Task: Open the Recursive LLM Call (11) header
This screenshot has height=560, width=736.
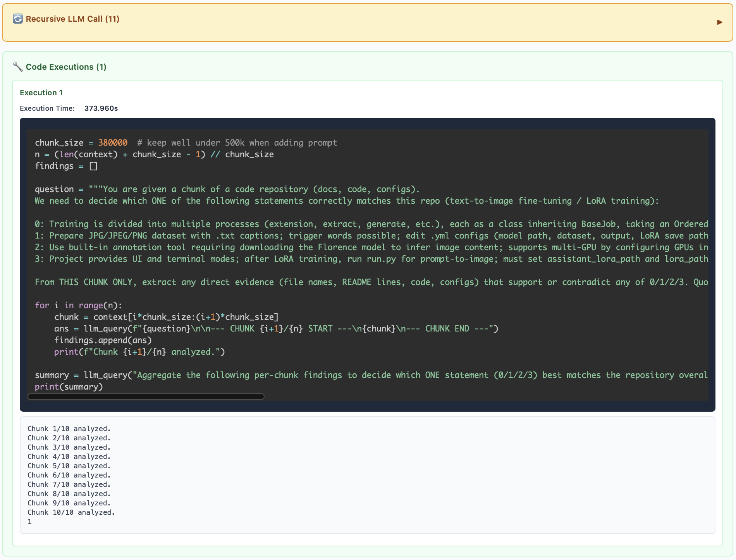Action: (72, 19)
